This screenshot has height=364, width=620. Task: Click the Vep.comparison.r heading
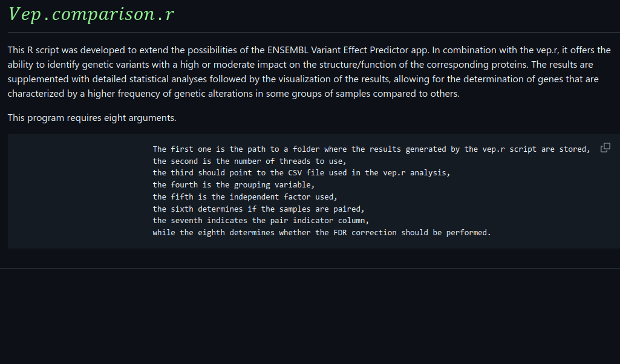coord(91,15)
